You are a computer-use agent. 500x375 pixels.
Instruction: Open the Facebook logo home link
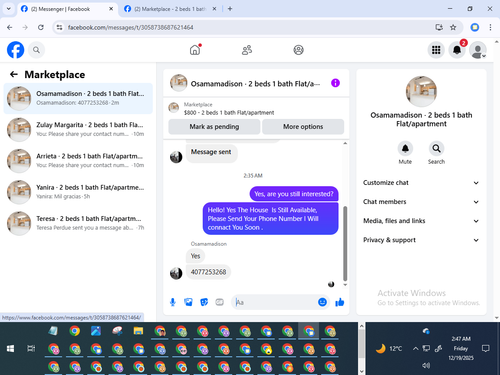click(15, 50)
